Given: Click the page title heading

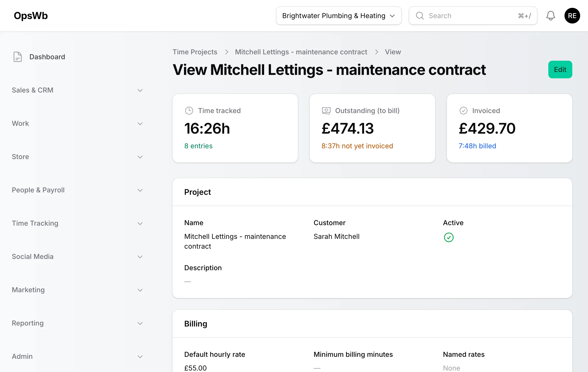Looking at the screenshot, I should [x=329, y=70].
